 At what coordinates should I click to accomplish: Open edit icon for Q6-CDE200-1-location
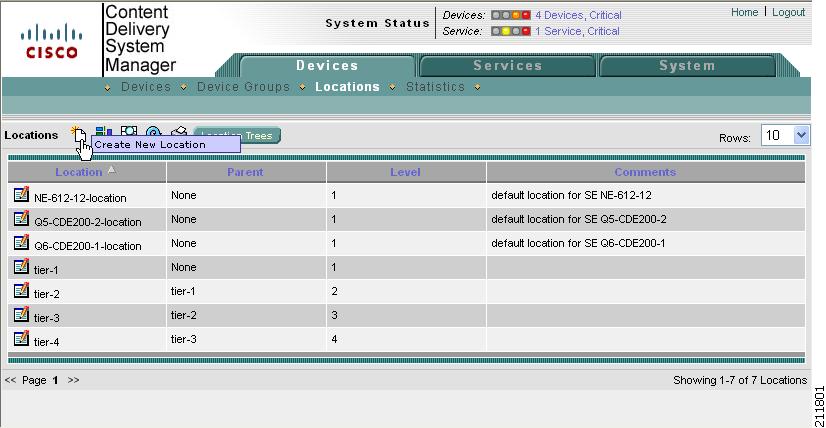(22, 242)
